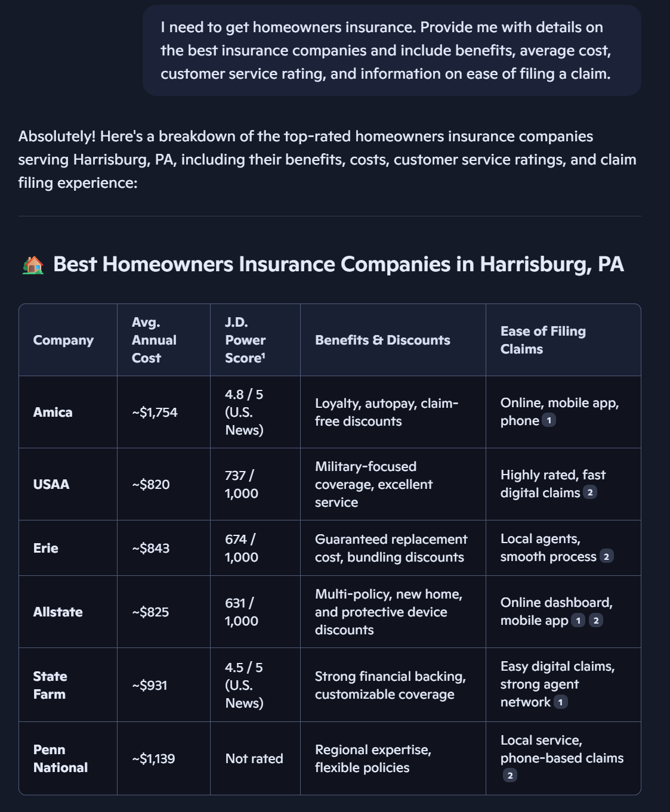This screenshot has height=812, width=670.
Task: Open citation 2 in the USAA row
Action: tap(590, 492)
